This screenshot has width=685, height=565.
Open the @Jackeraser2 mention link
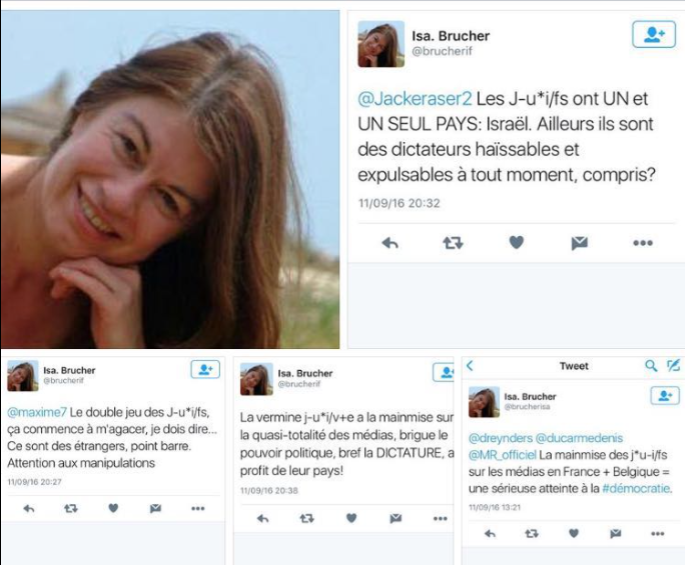click(x=415, y=99)
